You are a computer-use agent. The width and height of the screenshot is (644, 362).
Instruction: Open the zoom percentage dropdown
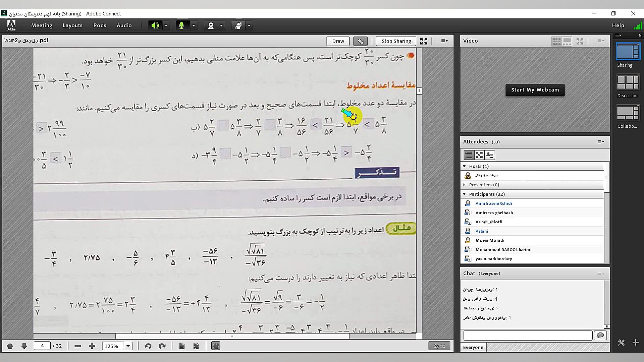127,346
